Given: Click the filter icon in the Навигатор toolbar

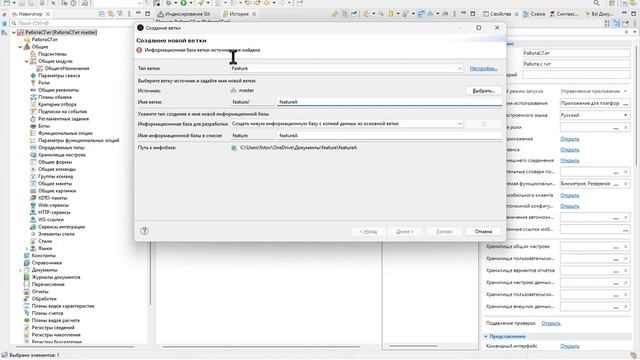Looking at the screenshot, I should pyautogui.click(x=120, y=14).
